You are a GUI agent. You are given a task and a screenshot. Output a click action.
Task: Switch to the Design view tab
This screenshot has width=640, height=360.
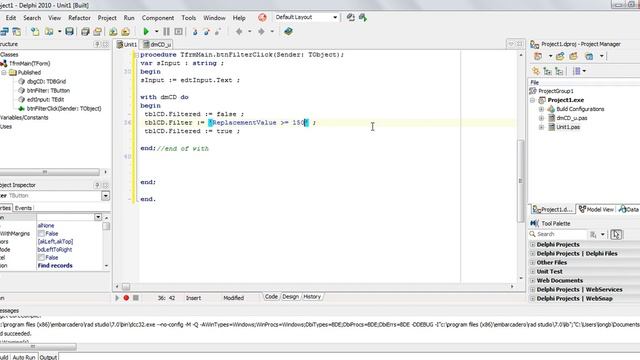(x=291, y=297)
